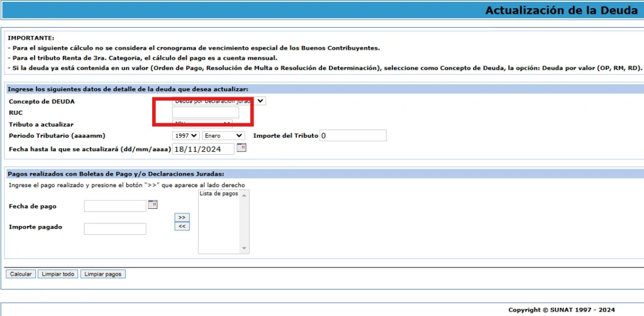Open the year dropdown showing 1997

pyautogui.click(x=186, y=135)
